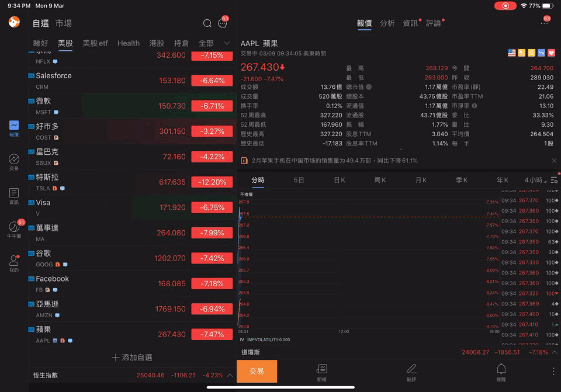
Task: Toggle the red heart favorite icon for AAPL
Action: click(x=551, y=53)
